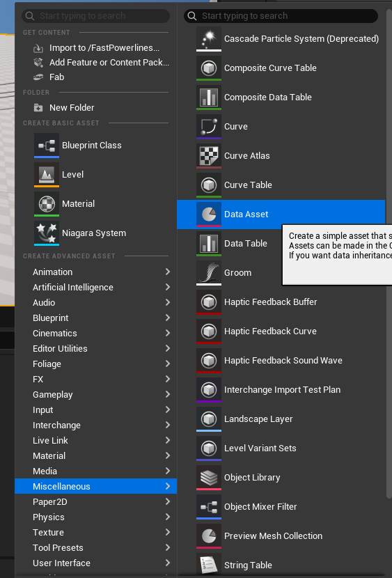The image size is (392, 578).
Task: Click the String Table list icon
Action: 209,565
